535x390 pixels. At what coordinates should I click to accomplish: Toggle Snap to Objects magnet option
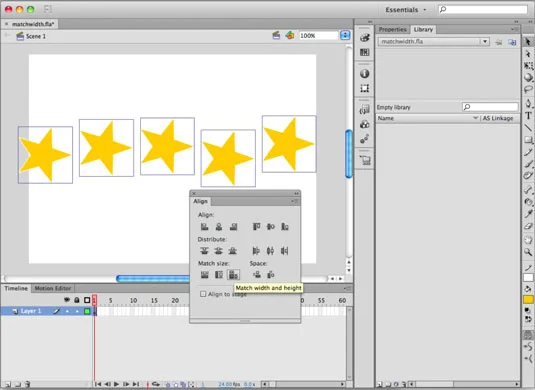tap(528, 335)
